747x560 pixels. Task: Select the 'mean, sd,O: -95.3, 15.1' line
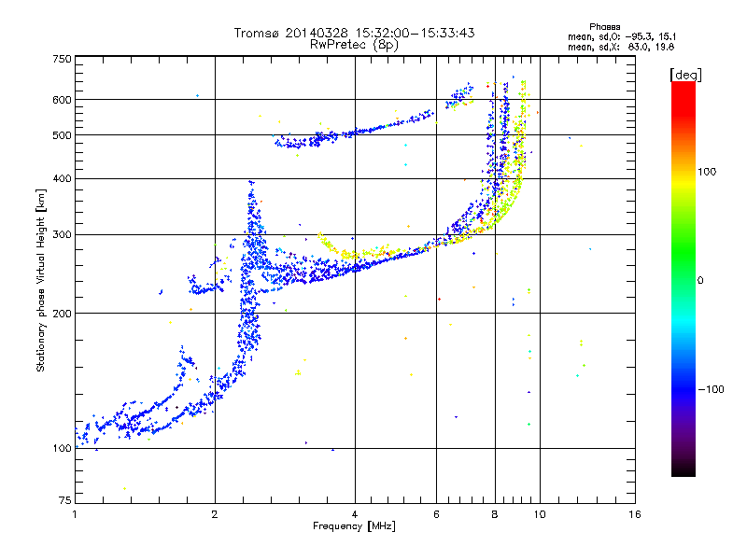(622, 36)
